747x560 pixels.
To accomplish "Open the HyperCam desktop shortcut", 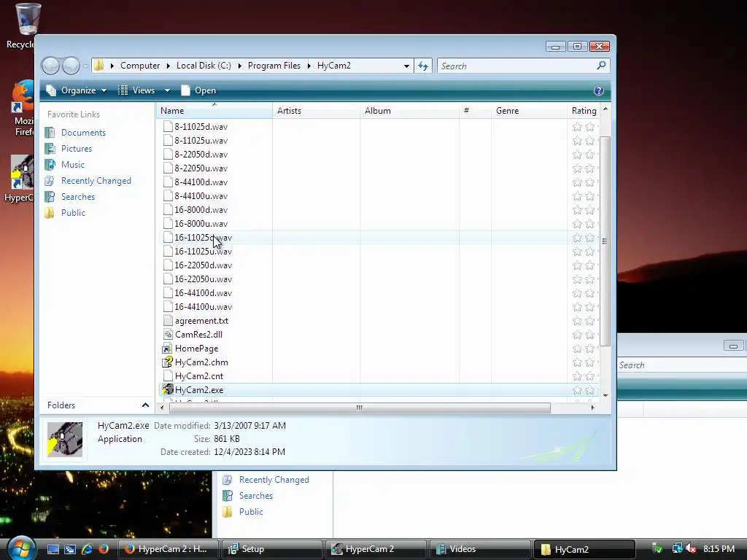I will (x=23, y=172).
